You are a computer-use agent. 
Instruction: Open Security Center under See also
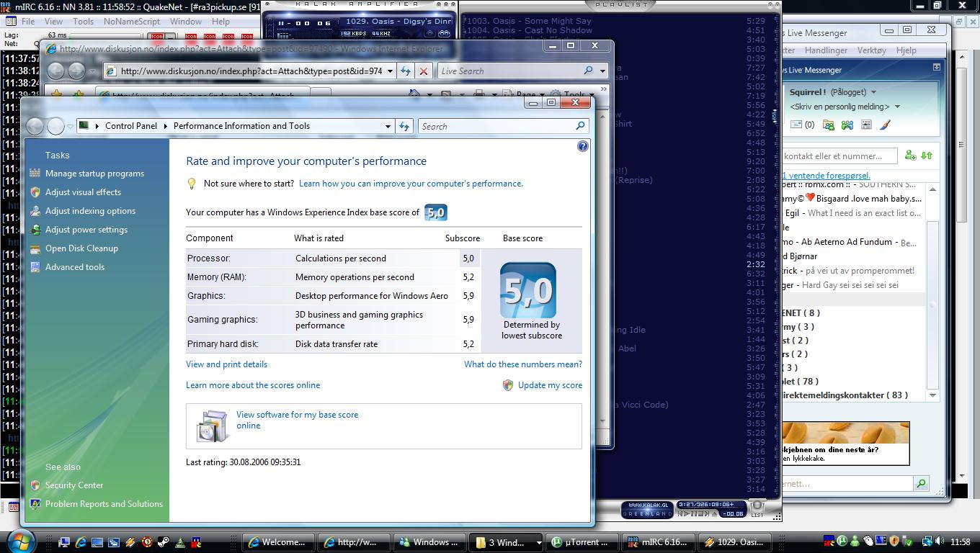coord(74,485)
